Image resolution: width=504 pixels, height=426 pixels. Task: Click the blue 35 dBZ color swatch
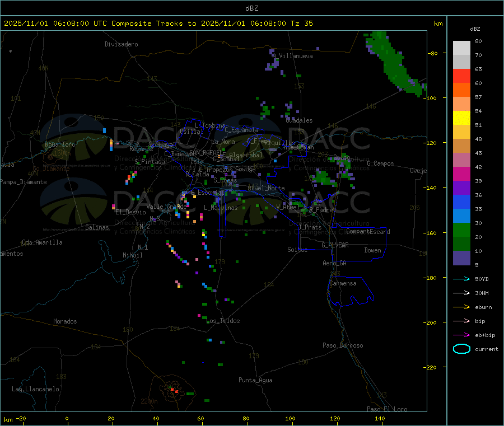(461, 202)
